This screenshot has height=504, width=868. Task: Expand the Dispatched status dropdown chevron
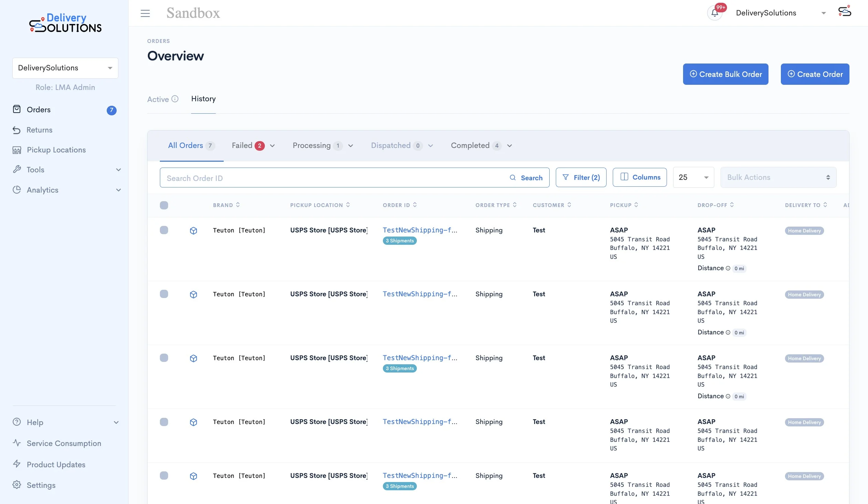(431, 146)
